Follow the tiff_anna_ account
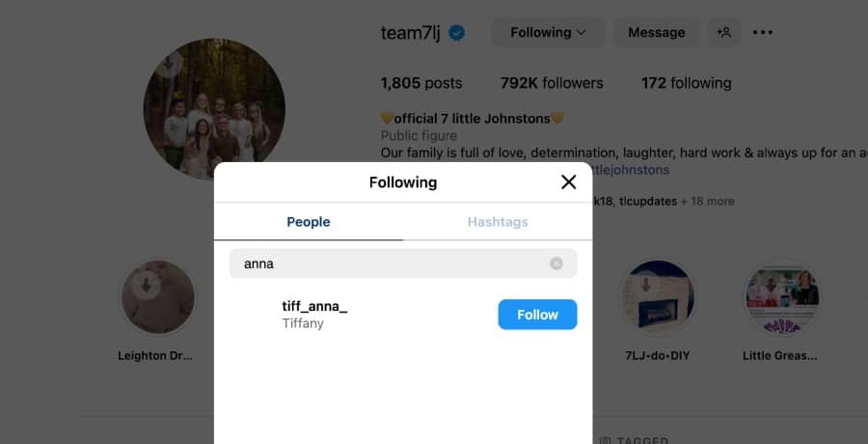Image resolution: width=868 pixels, height=444 pixels. pos(537,315)
